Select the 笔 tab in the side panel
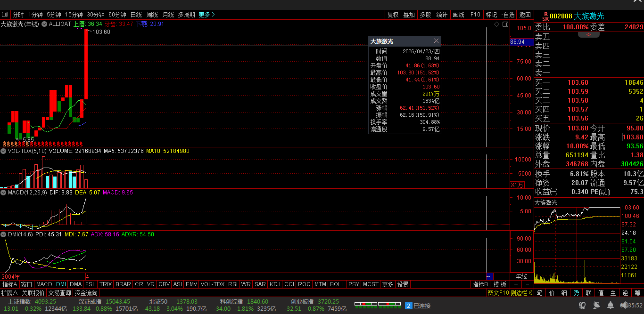644x314 pixels. (x=539, y=292)
